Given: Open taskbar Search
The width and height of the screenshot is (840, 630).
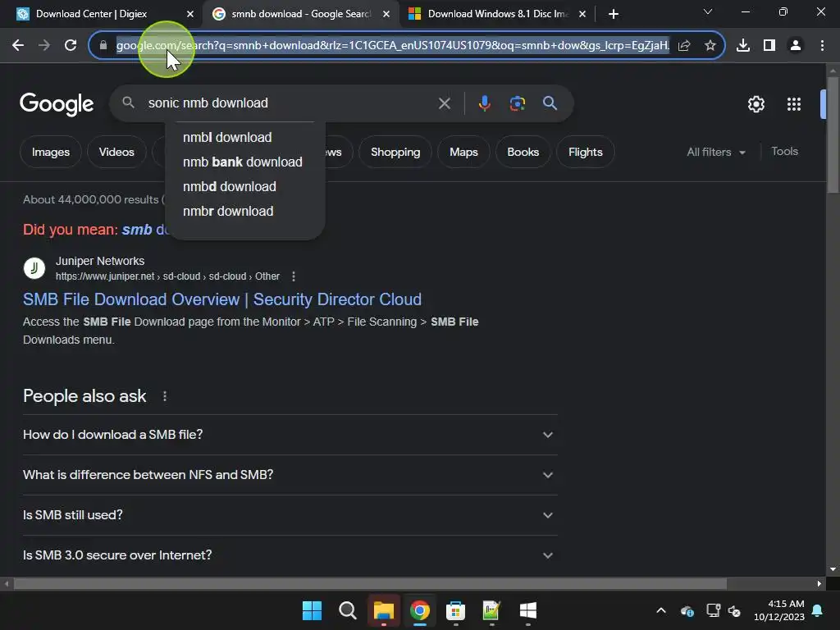Looking at the screenshot, I should (348, 610).
